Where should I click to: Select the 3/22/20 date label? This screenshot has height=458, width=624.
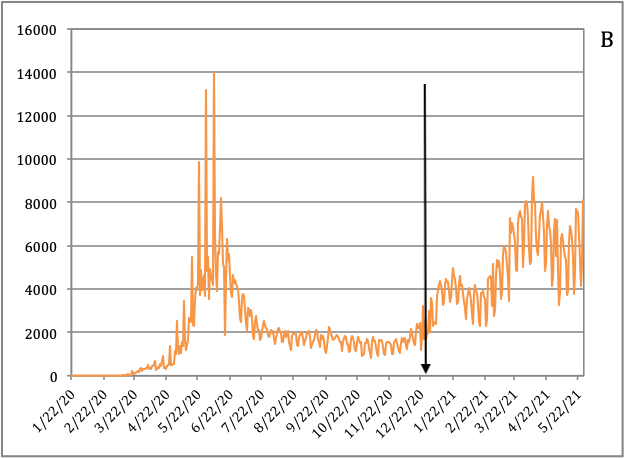pos(117,411)
